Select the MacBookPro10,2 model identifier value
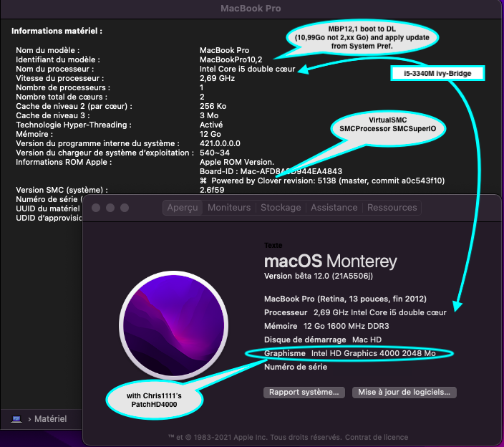 tap(231, 59)
